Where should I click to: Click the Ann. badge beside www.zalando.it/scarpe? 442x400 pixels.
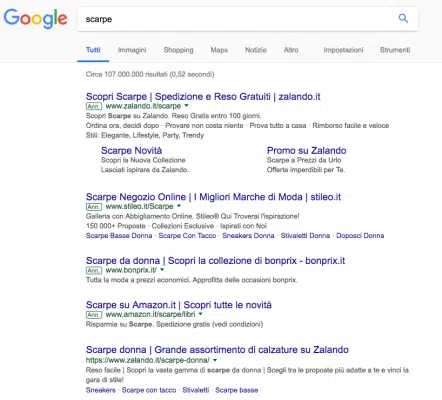pos(94,106)
